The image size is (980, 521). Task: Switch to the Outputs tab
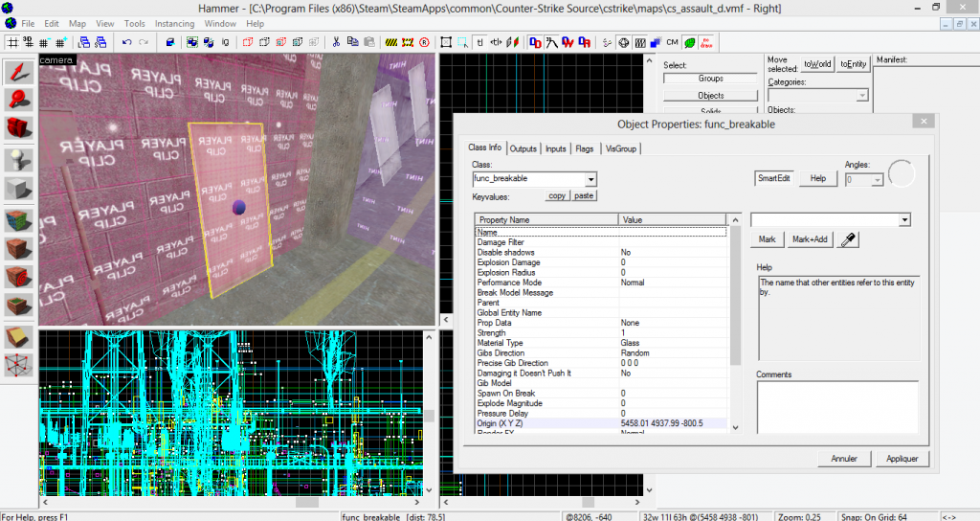click(x=523, y=148)
